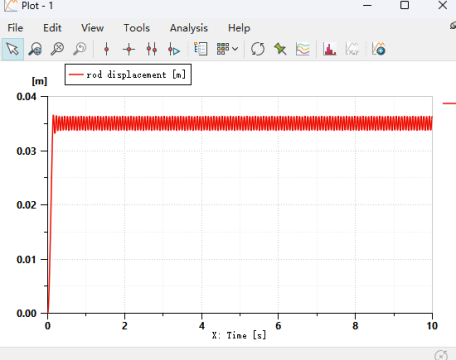This screenshot has height=360, width=456.
Task: Click the undo zoom magnifier icon
Action: [80, 49]
